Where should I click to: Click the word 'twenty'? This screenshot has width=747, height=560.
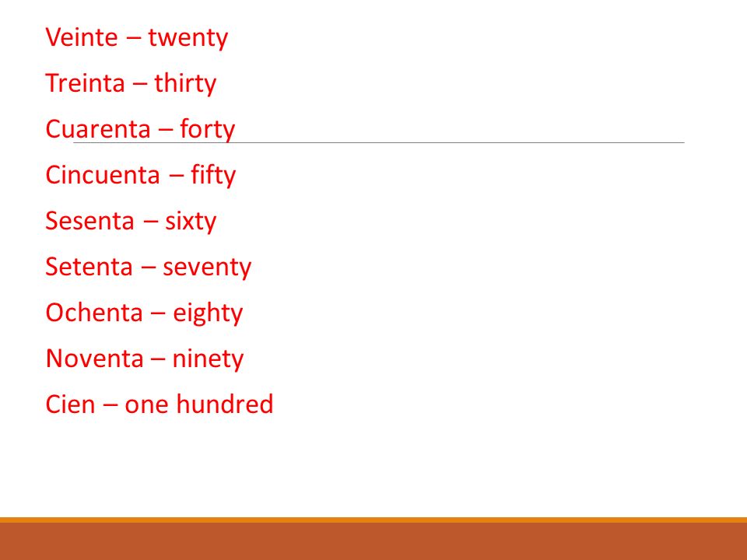[188, 38]
